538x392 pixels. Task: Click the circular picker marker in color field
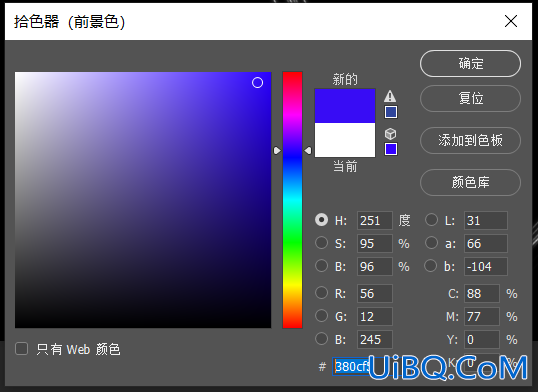[x=257, y=83]
